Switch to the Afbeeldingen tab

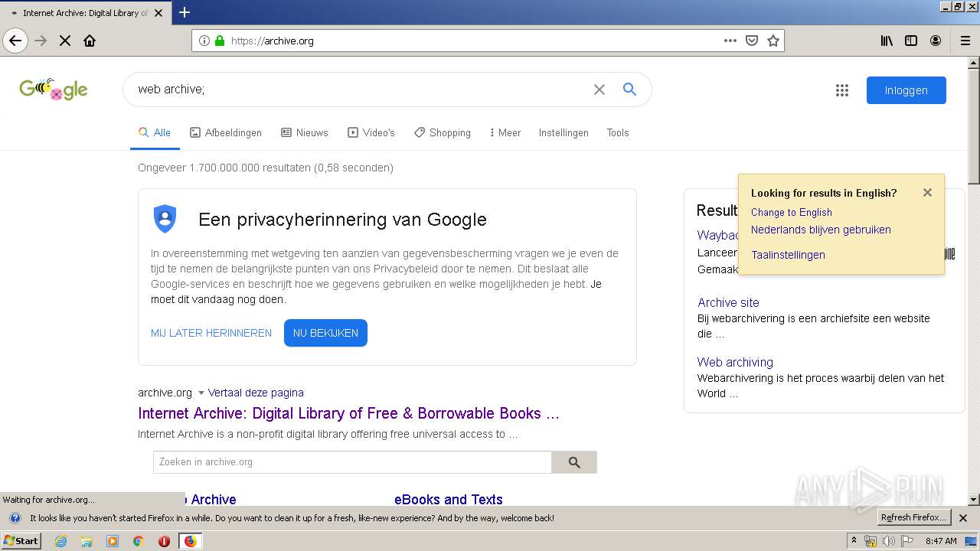point(226,132)
